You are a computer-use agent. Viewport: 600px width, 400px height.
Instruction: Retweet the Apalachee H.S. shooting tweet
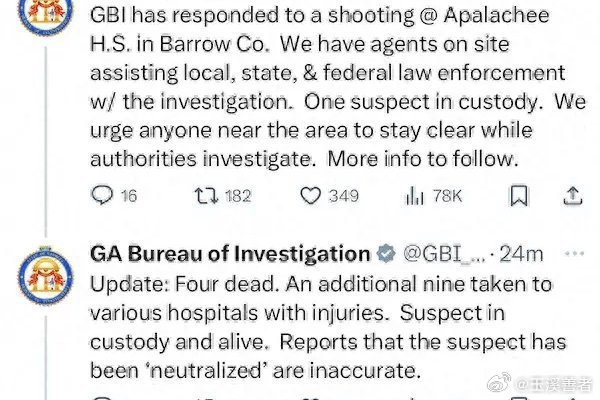click(206, 196)
